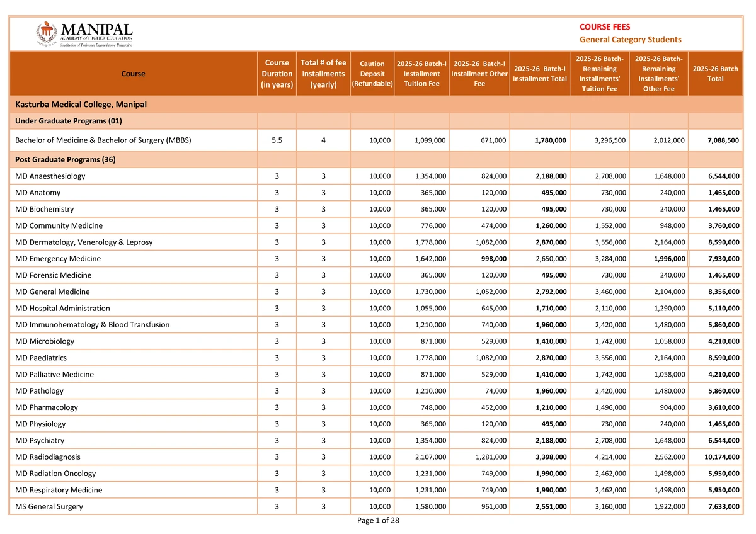The image size is (756, 534).
Task: Select 'MD Immunohematology & Blood Transfusion'
Action: click(x=92, y=324)
